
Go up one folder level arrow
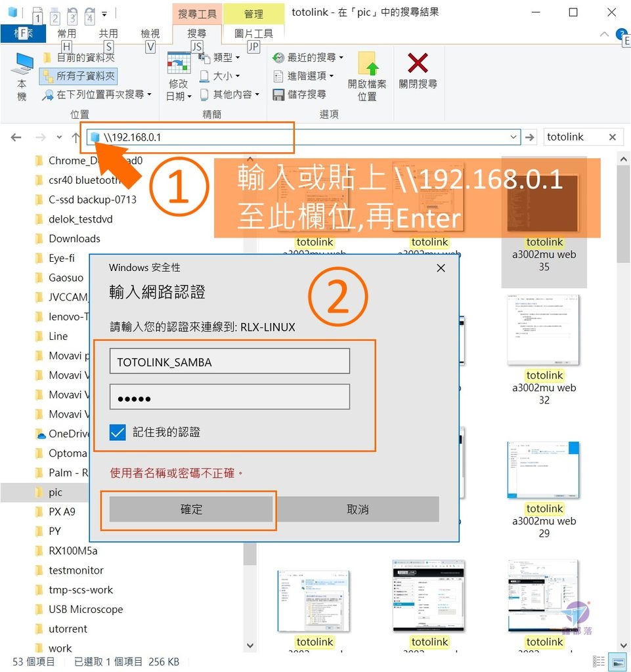click(76, 137)
